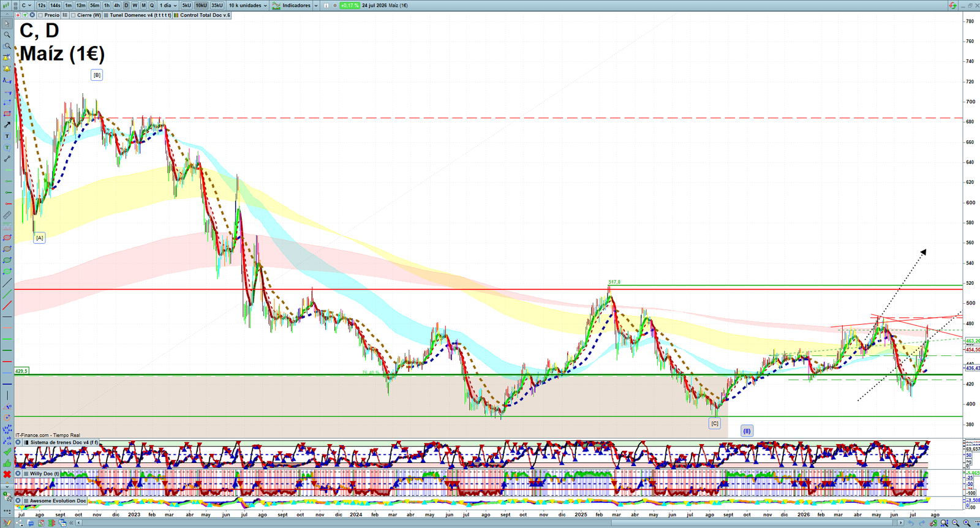Close the price panel with blue X button
980x528 pixels.
click(x=32, y=15)
